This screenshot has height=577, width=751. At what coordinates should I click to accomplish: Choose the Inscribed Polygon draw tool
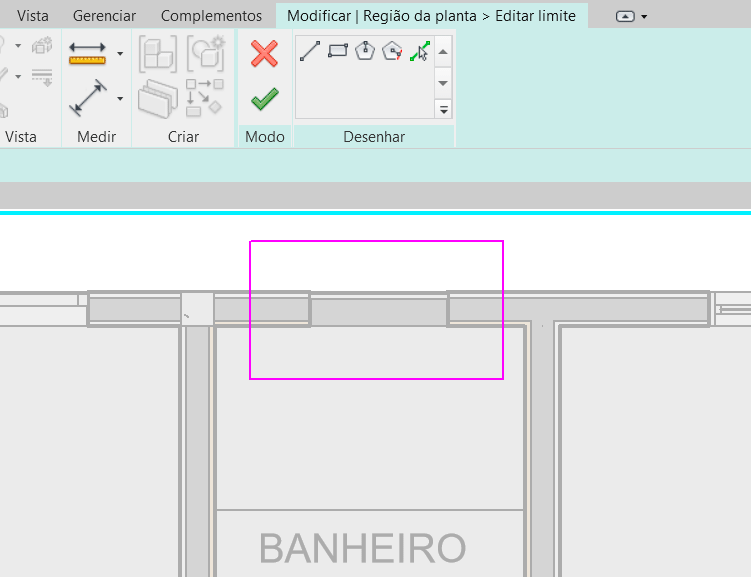click(x=365, y=52)
